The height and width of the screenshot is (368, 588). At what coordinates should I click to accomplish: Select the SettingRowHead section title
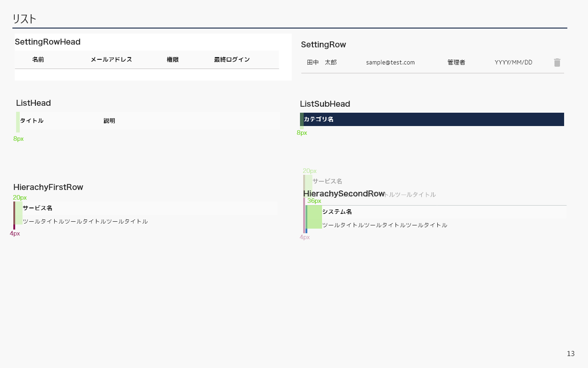coord(48,42)
